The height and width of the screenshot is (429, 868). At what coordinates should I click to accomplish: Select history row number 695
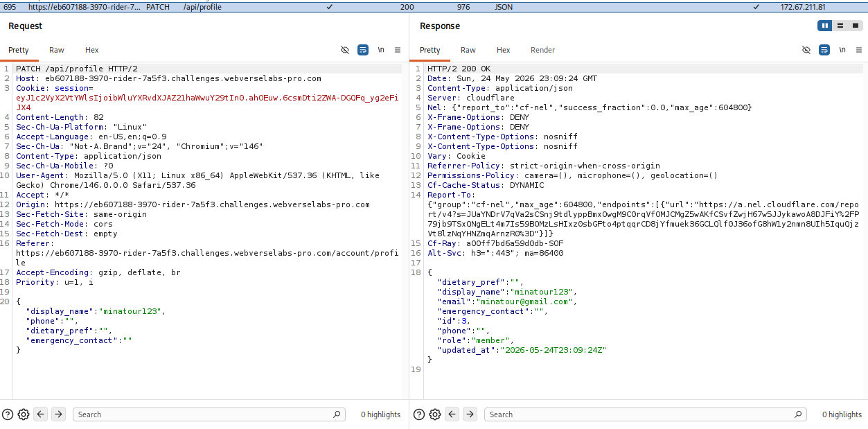tap(9, 6)
